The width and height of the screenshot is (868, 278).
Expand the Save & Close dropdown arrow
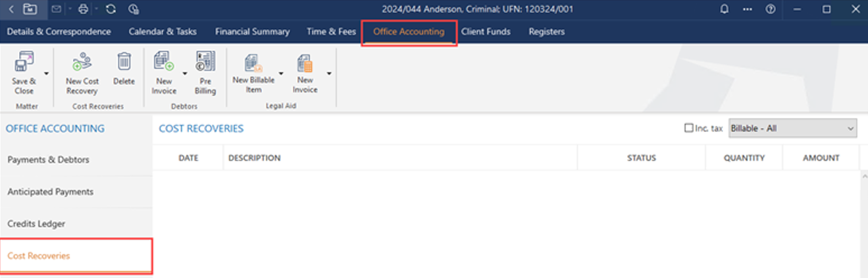pos(46,73)
